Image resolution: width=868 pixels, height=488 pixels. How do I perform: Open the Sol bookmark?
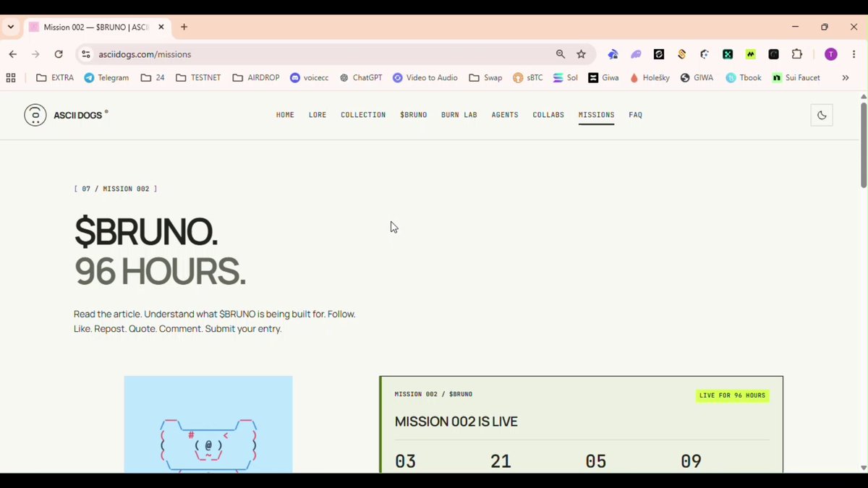click(x=566, y=77)
